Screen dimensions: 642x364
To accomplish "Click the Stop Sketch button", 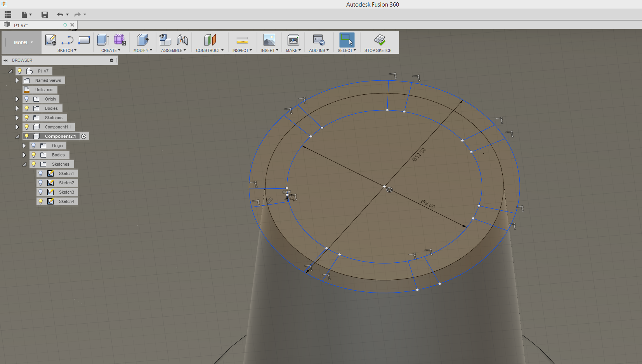I will click(x=378, y=43).
